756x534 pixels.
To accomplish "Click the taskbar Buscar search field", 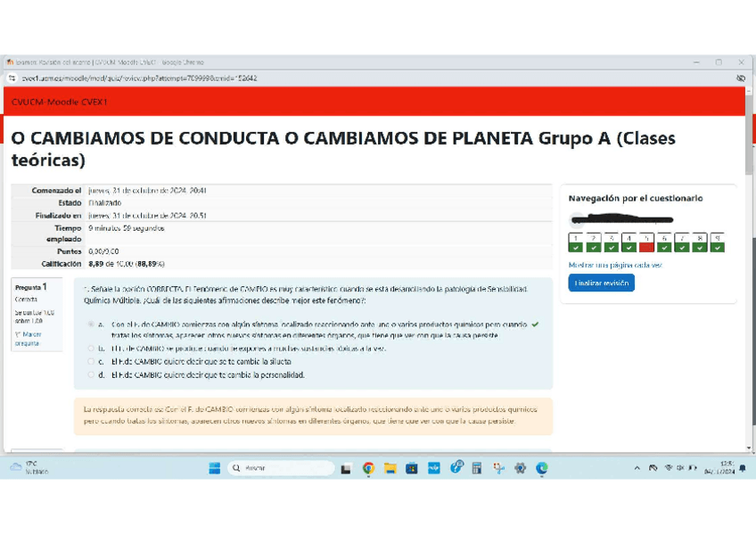I will (x=281, y=468).
